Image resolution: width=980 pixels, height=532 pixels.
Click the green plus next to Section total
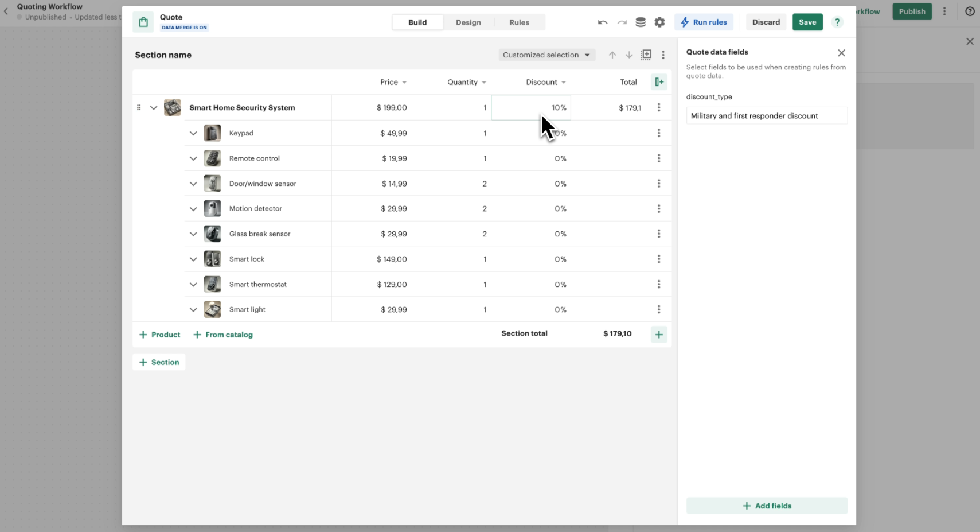(x=659, y=335)
